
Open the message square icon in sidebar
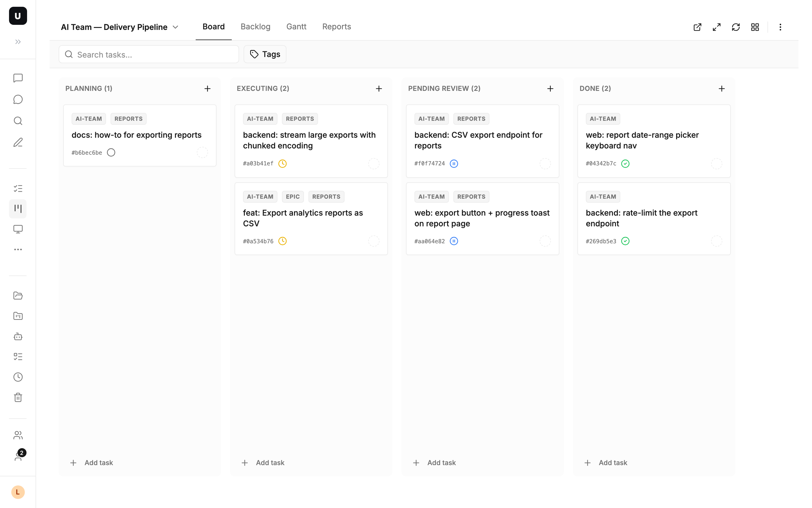tap(18, 78)
